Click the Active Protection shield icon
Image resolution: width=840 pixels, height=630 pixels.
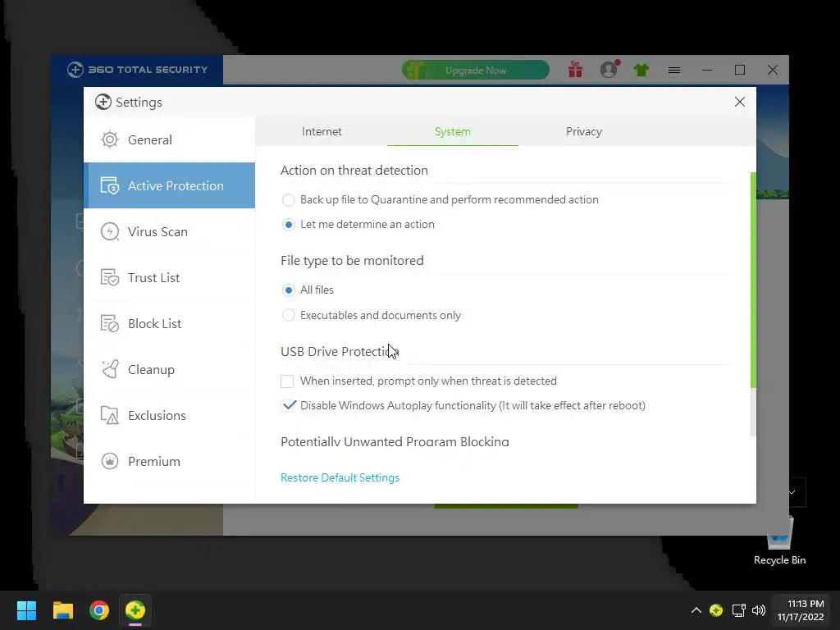(x=110, y=185)
